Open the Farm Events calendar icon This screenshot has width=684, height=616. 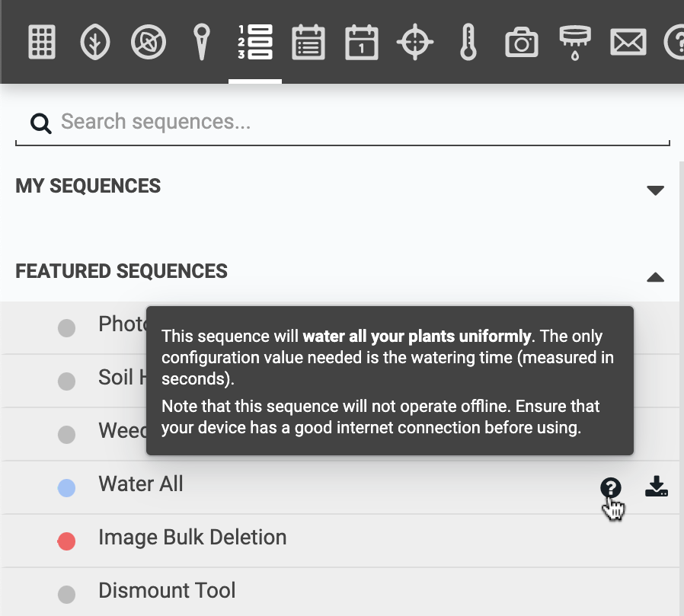tap(361, 42)
